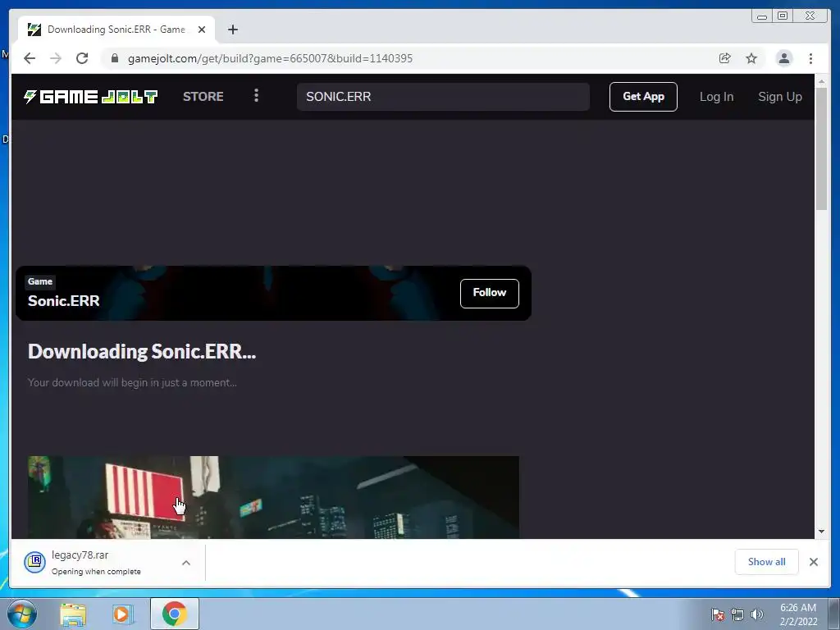Open the volume speaker tray icon
840x630 pixels.
tap(757, 614)
